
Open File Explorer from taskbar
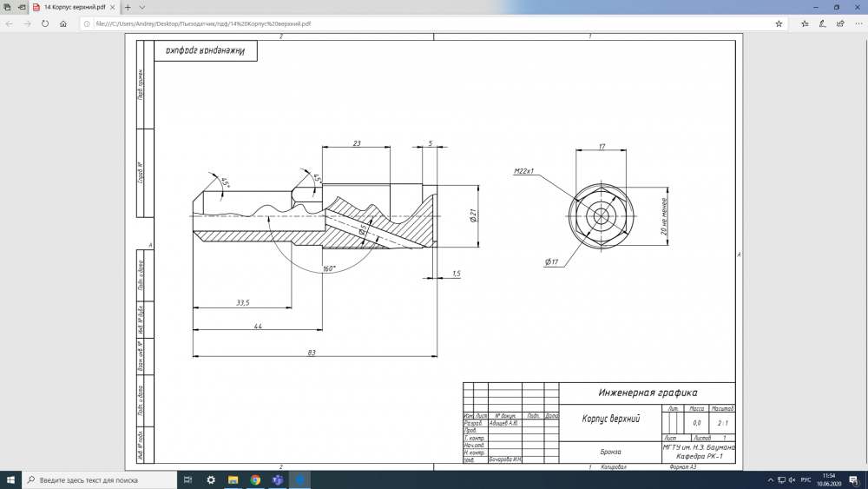pos(233,480)
